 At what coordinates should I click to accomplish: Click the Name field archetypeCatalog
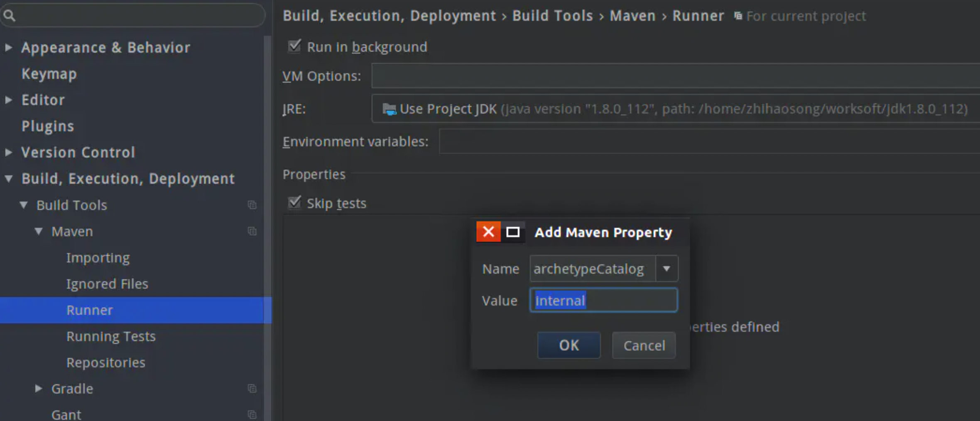(593, 269)
